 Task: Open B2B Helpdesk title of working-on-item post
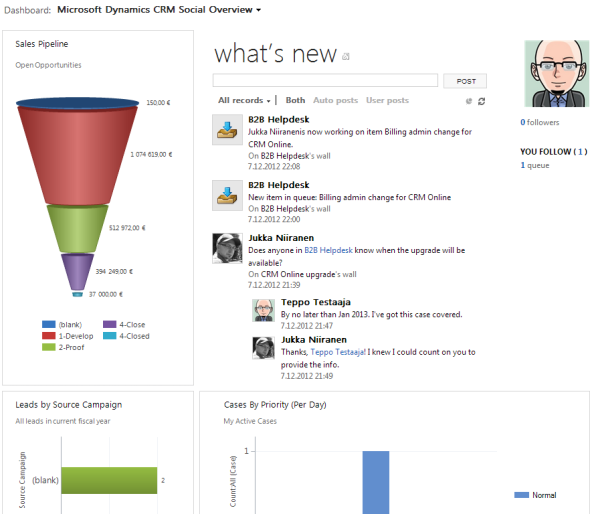[x=278, y=120]
